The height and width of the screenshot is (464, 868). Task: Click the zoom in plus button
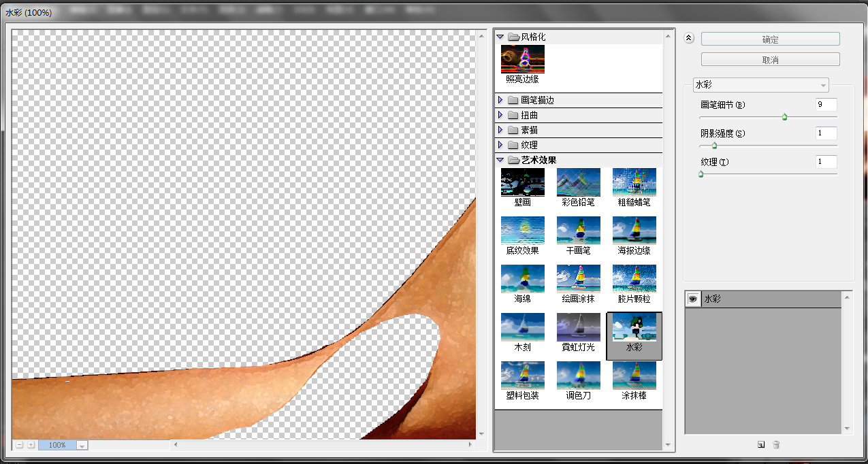click(x=31, y=445)
